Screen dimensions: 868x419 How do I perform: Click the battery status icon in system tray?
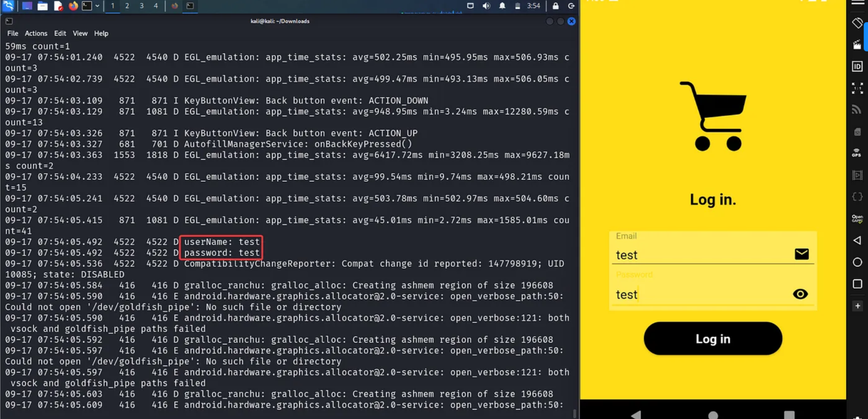click(517, 6)
